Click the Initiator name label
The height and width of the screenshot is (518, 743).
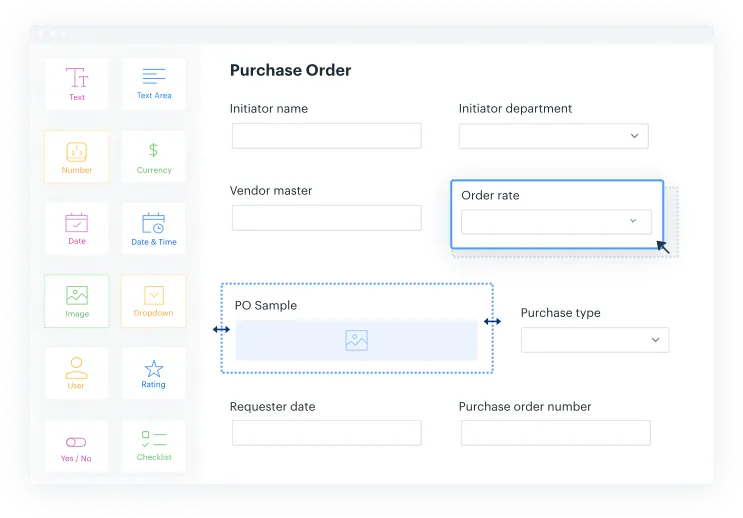point(269,109)
